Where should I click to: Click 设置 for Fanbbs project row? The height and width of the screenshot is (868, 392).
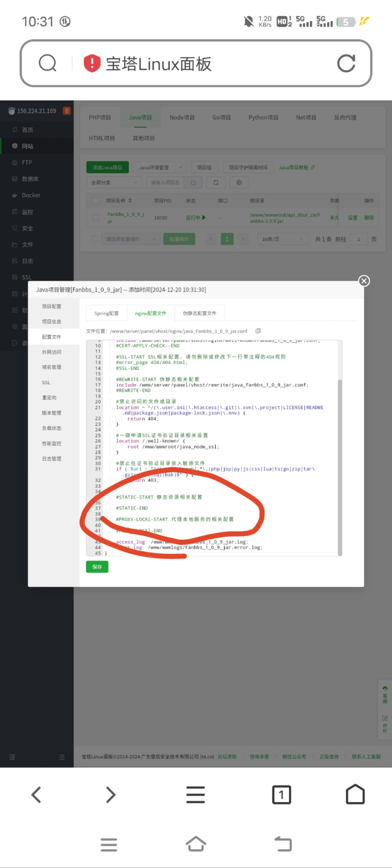click(352, 218)
